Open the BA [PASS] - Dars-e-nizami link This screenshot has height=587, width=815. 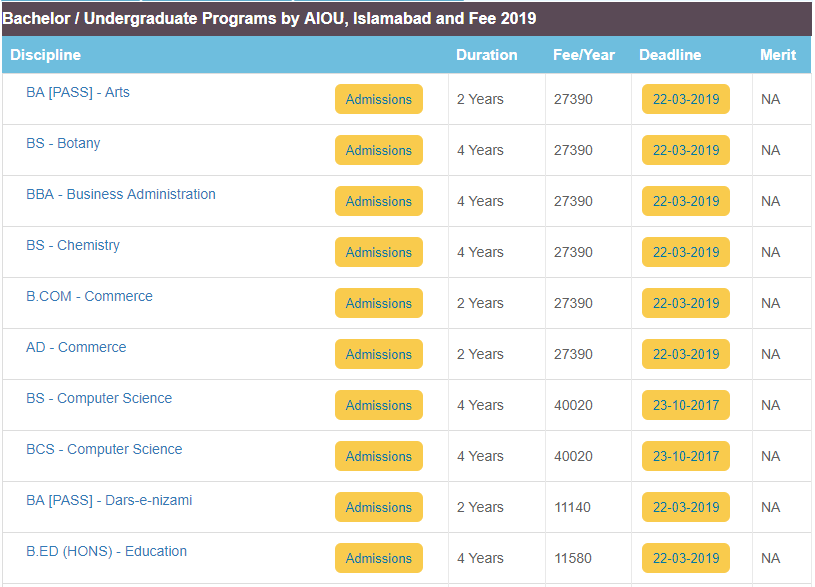click(x=109, y=500)
